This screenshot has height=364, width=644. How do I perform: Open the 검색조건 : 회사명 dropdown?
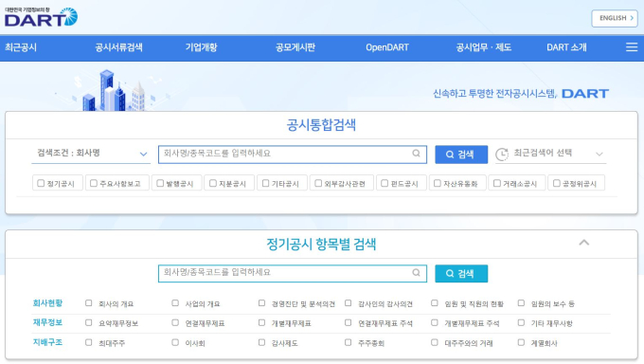coord(91,154)
